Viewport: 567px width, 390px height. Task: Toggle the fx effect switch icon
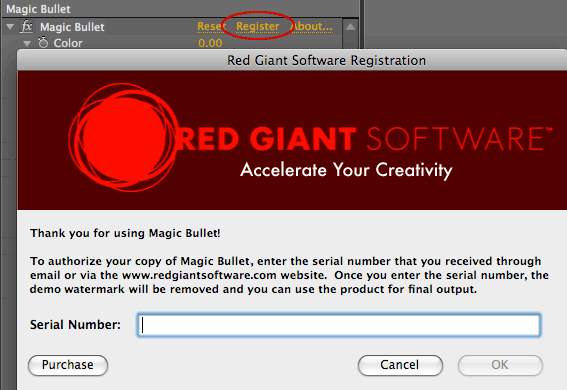[27, 26]
